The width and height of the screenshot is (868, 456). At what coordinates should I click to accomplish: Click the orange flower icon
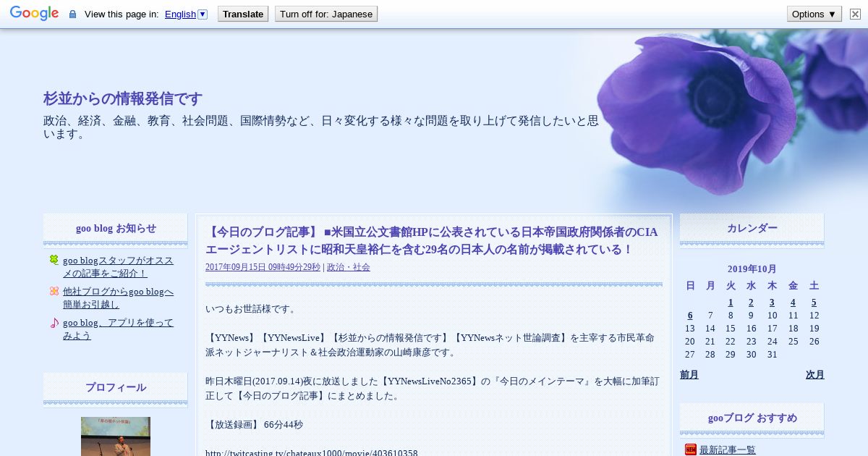pyautogui.click(x=54, y=291)
